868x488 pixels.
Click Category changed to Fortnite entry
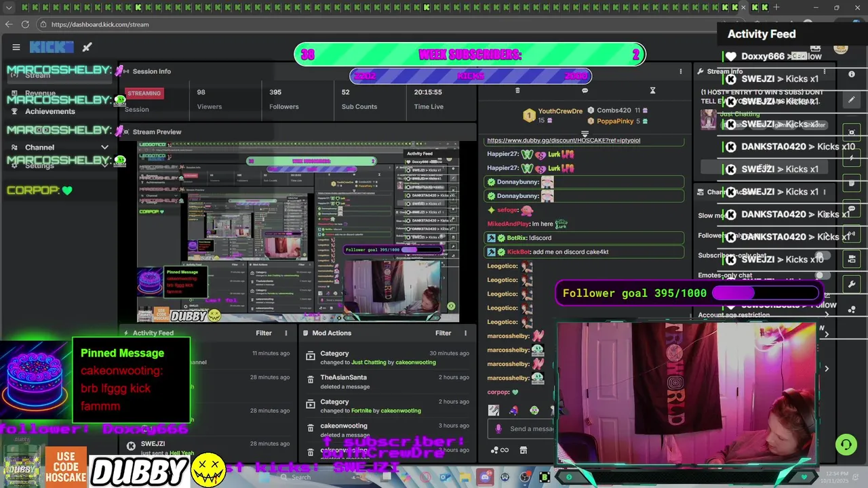point(387,406)
